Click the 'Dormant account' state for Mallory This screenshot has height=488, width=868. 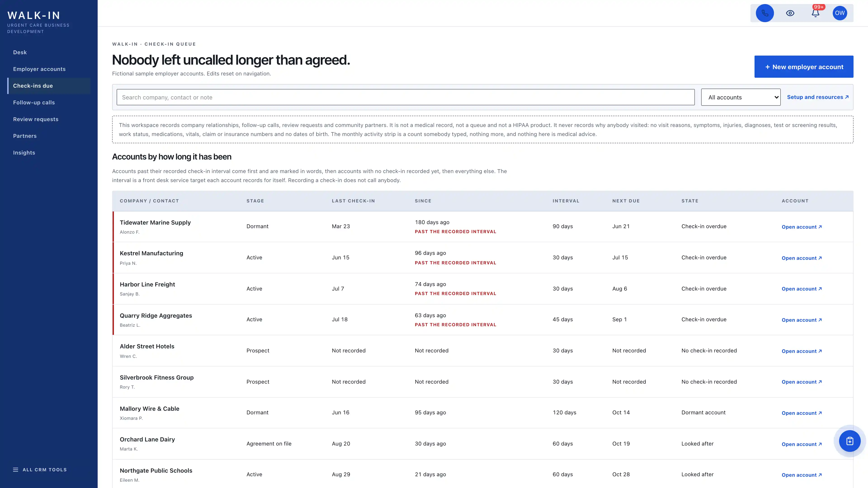[703, 413]
